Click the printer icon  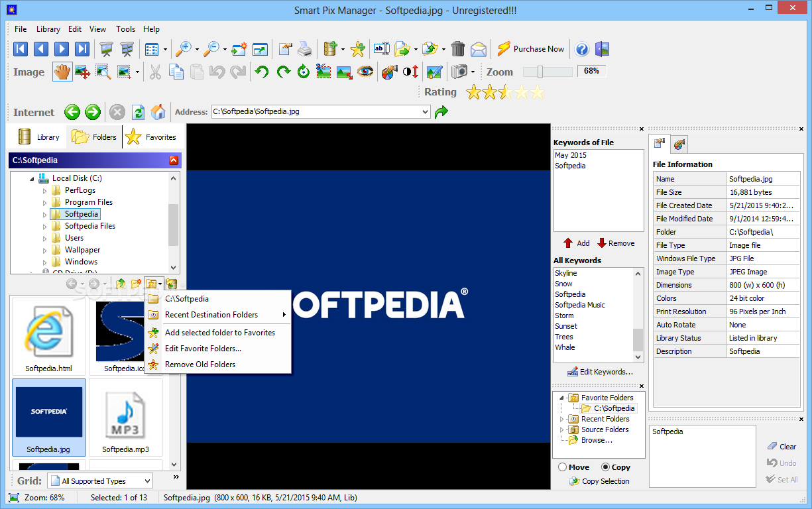(x=304, y=48)
